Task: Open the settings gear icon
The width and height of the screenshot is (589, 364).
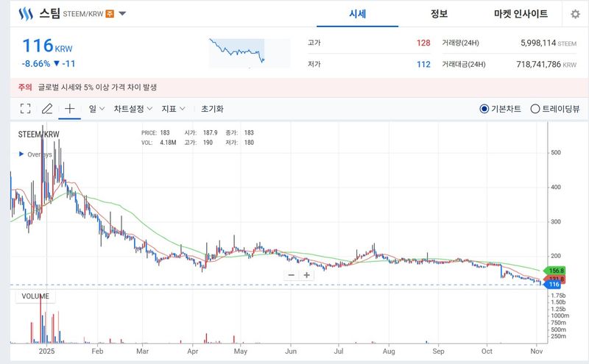Action: (575, 14)
